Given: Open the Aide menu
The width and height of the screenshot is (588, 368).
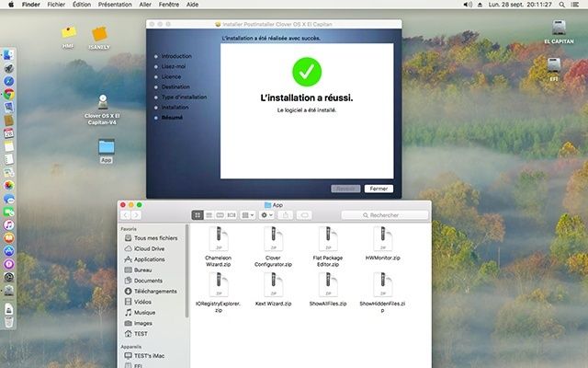Looking at the screenshot, I should 192,5.
